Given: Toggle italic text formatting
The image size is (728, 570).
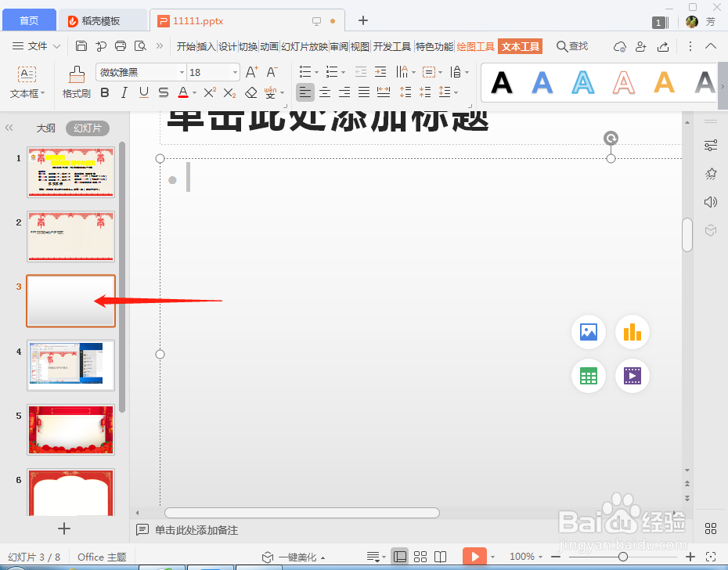Looking at the screenshot, I should (x=124, y=92).
